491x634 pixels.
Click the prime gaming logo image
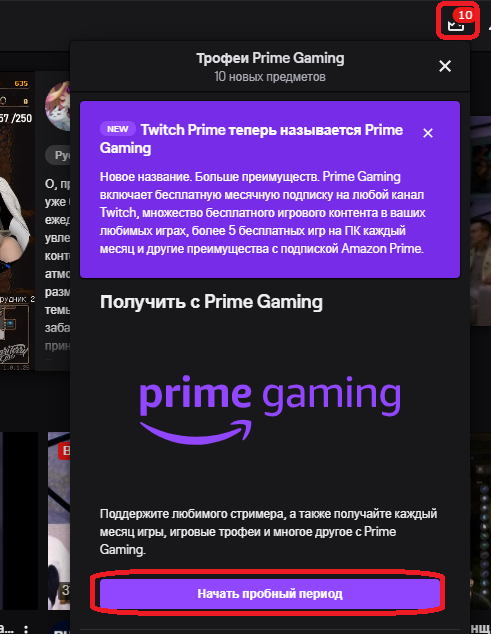click(270, 410)
